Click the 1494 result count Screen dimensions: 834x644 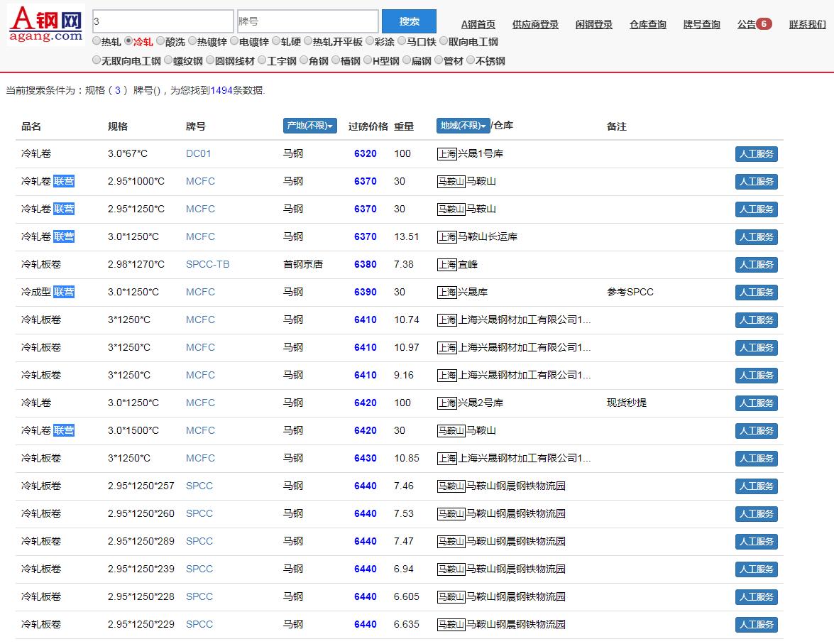[221, 90]
